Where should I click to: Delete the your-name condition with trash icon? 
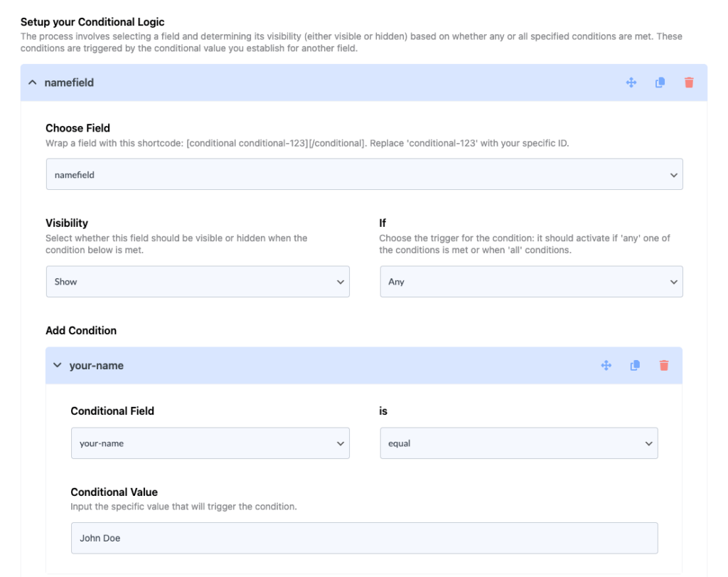[663, 366]
